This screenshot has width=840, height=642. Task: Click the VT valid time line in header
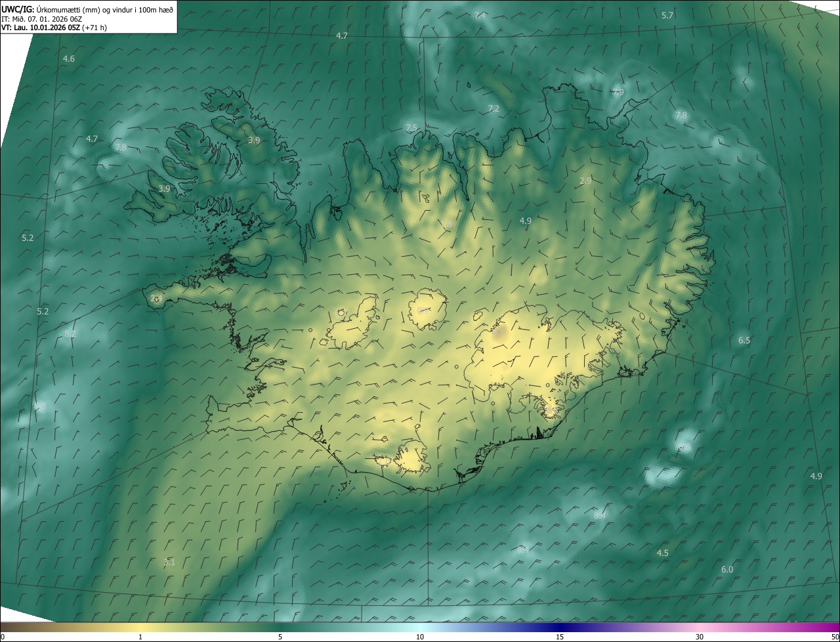point(54,28)
